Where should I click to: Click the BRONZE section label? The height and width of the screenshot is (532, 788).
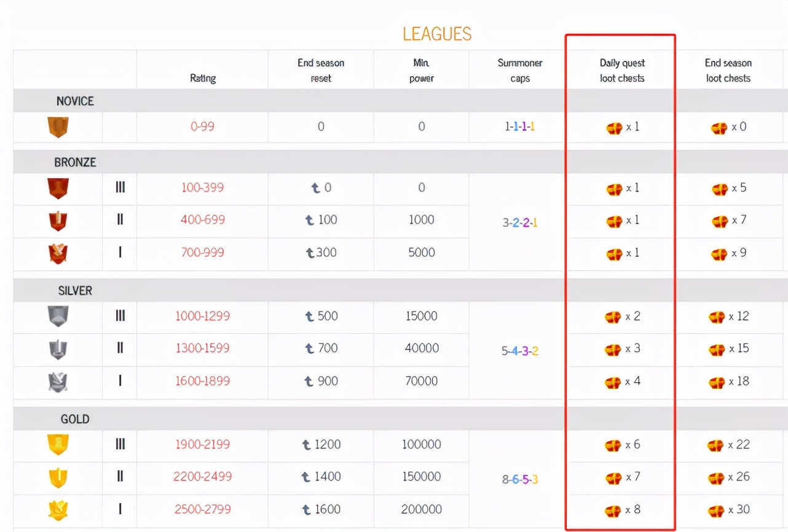click(x=75, y=162)
